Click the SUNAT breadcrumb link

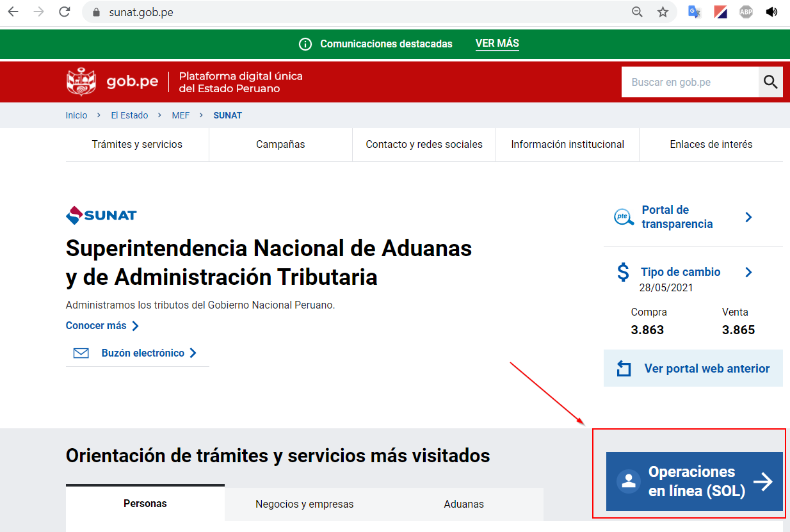[228, 115]
